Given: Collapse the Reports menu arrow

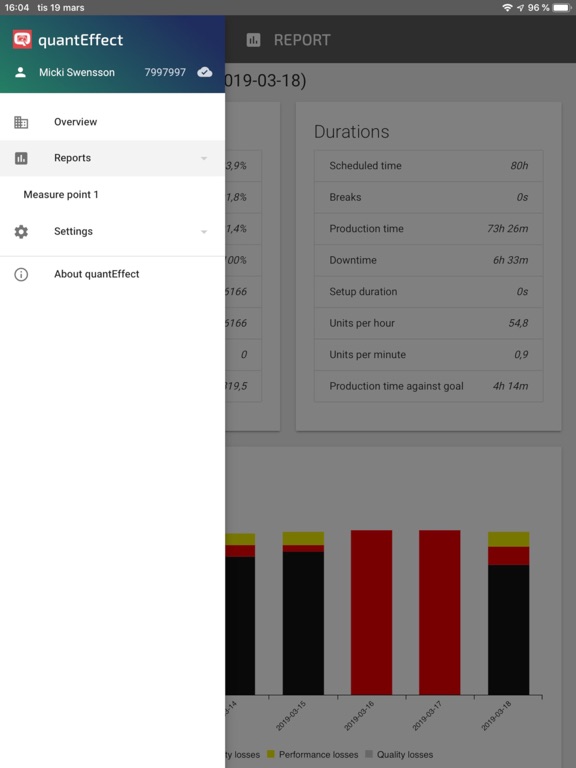Looking at the screenshot, I should point(204,158).
